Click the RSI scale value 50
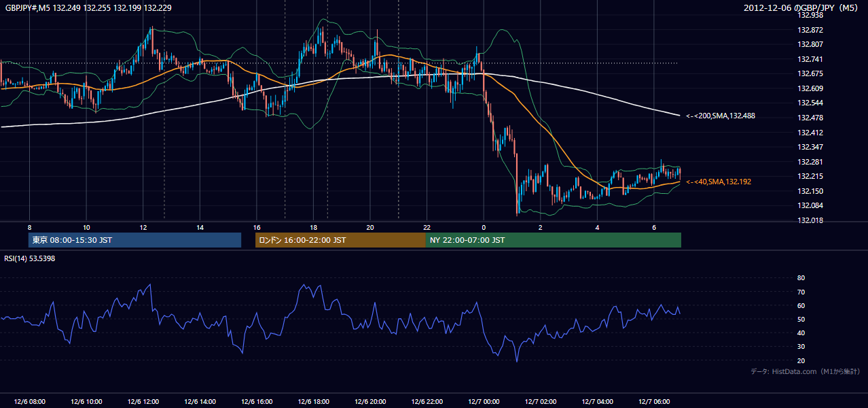 tap(801, 319)
